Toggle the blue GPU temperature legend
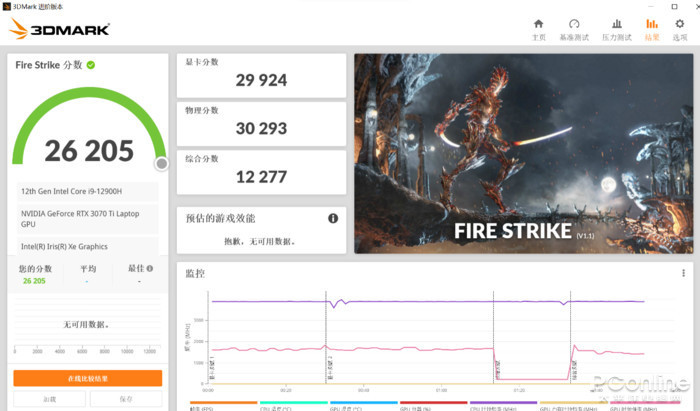Image resolution: width=700 pixels, height=411 pixels. (x=363, y=406)
